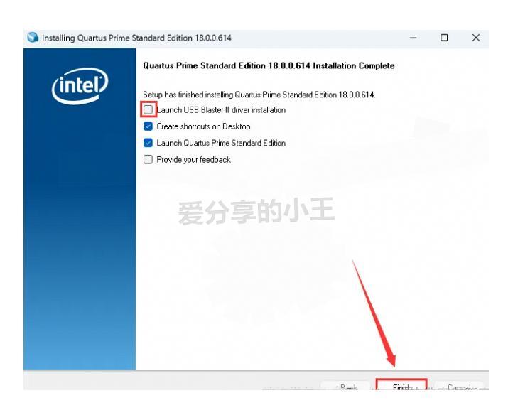Finish the installation with the Finish button
This screenshot has width=513, height=420.
[401, 385]
